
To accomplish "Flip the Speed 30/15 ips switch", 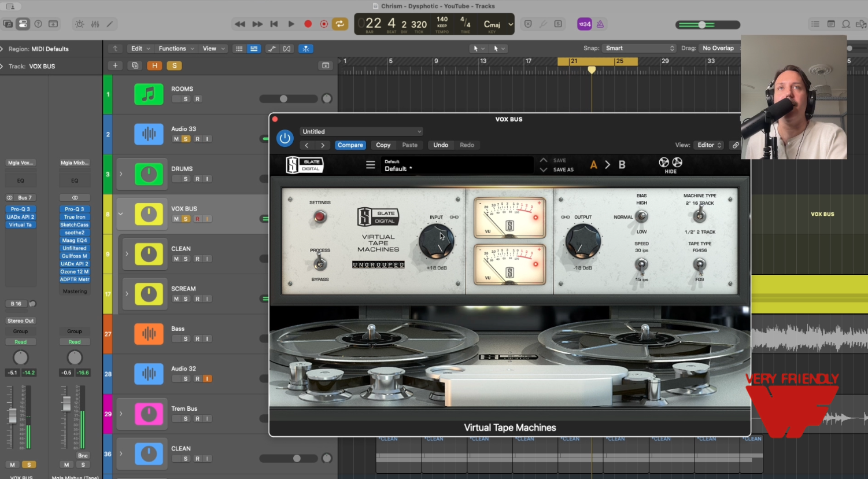I will click(641, 265).
